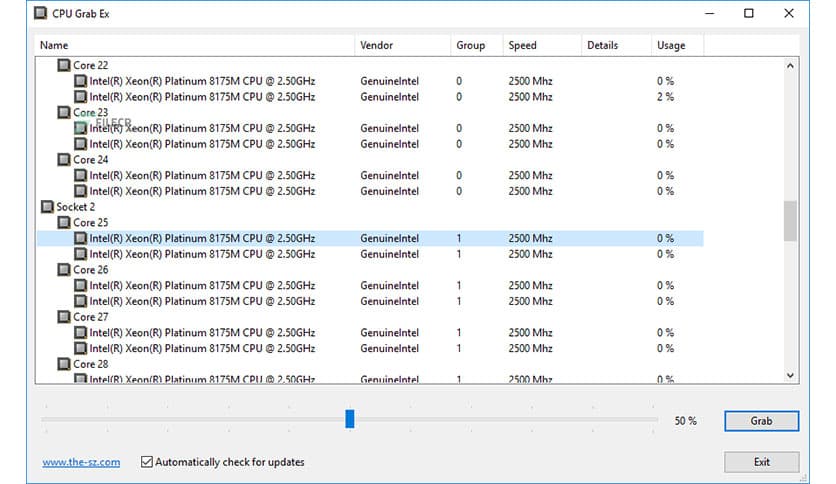Click the Details column header
Screen dimensions: 836x484
click(x=616, y=45)
